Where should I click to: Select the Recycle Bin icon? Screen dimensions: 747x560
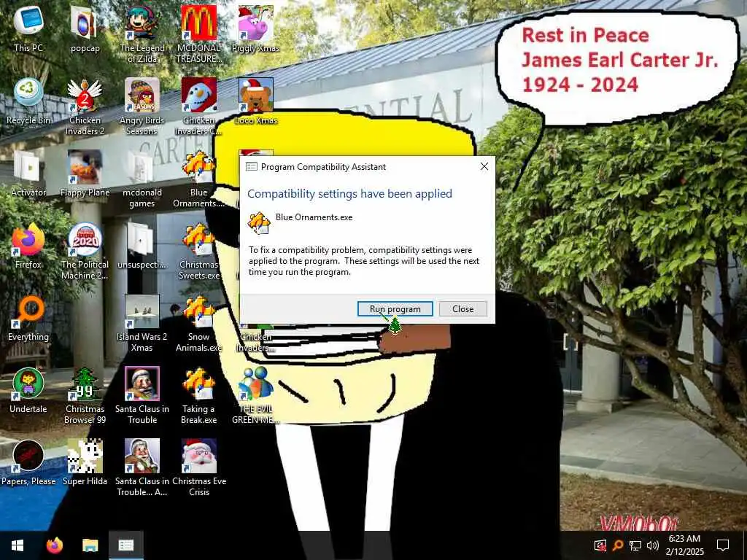coord(28,101)
